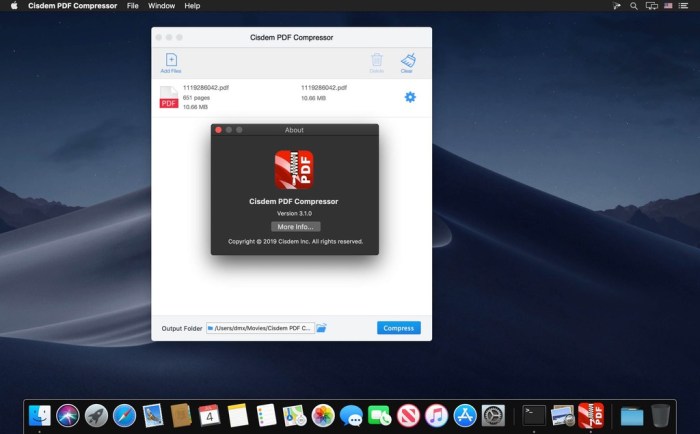
Task: Open System Preferences from the Dock
Action: (x=493, y=415)
